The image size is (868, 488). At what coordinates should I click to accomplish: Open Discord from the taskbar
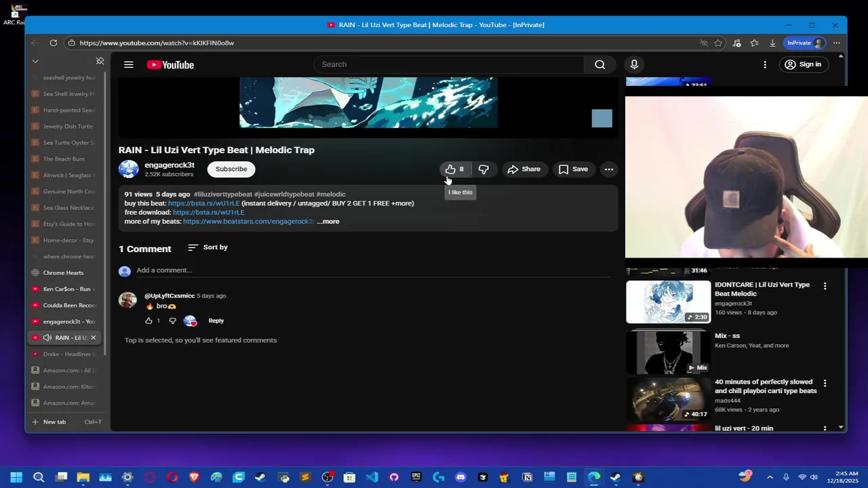(461, 477)
